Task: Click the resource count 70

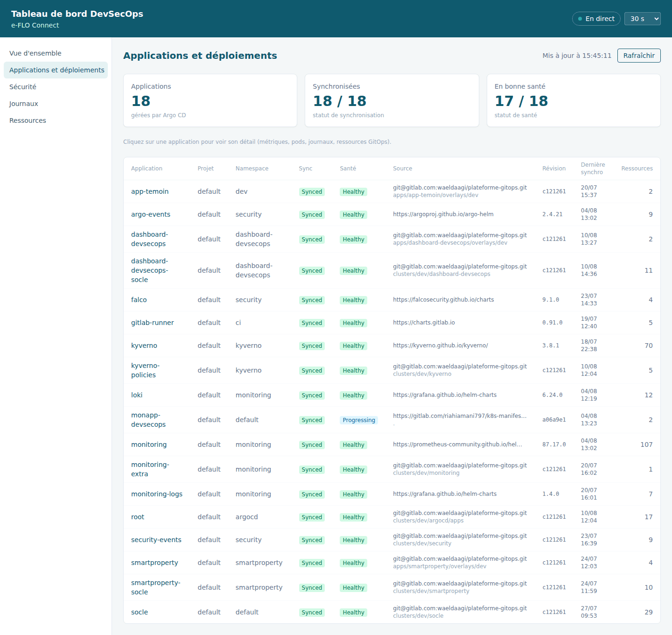Action: point(649,346)
